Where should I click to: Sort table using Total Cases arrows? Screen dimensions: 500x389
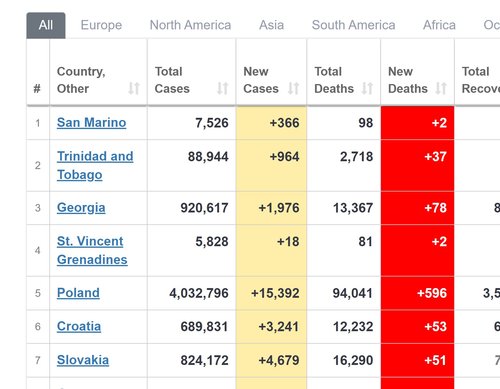click(x=223, y=88)
